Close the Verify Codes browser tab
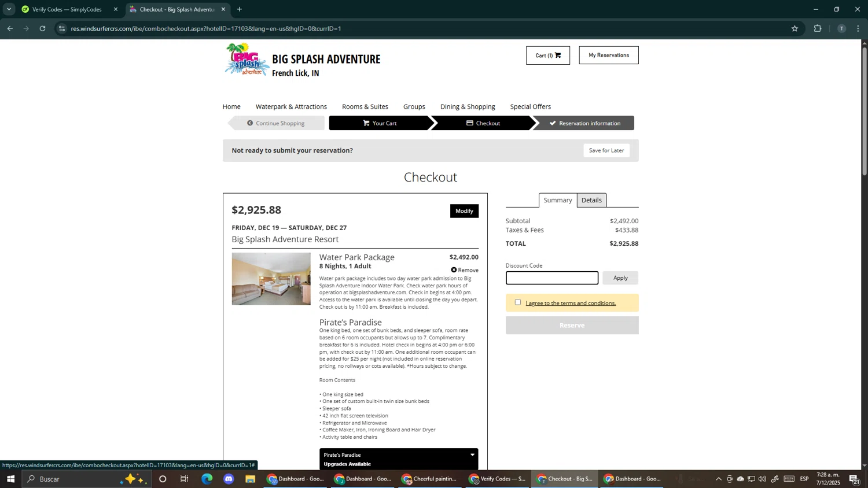 tap(116, 10)
